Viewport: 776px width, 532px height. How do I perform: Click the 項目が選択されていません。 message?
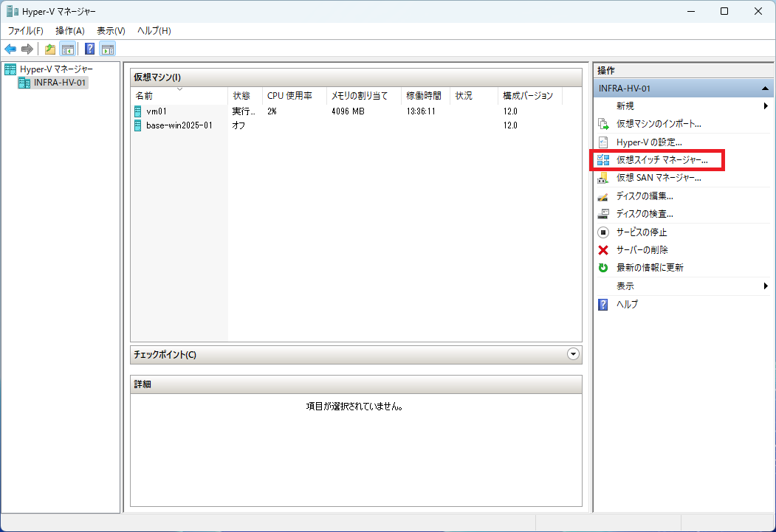[x=355, y=407]
